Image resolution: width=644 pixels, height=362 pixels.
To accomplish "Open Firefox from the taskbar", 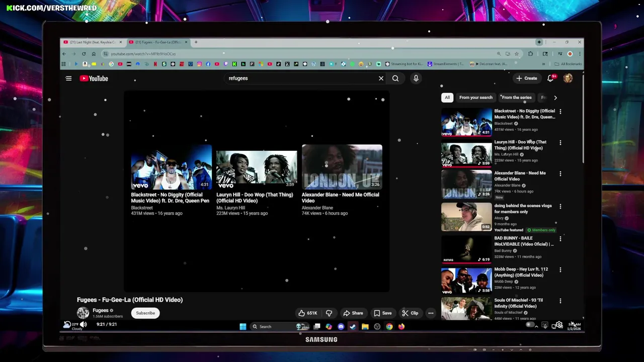I will point(401,327).
